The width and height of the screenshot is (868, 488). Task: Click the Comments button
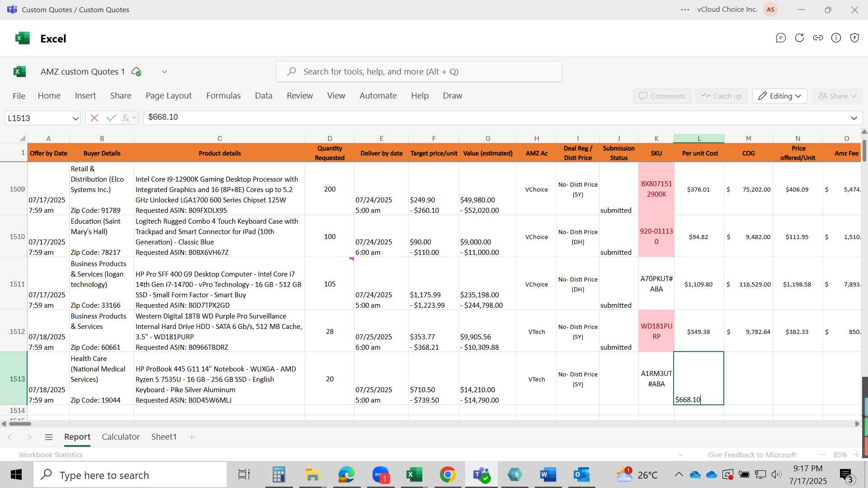[662, 96]
